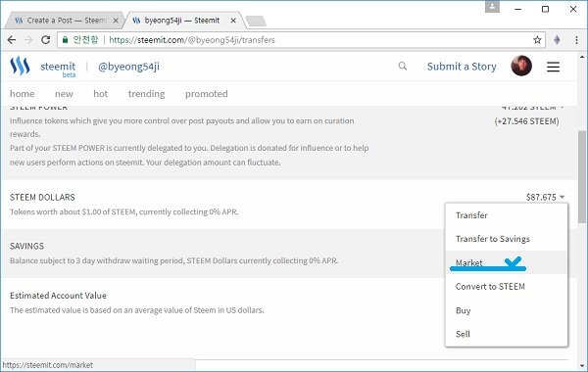The height and width of the screenshot is (372, 588).
Task: Select Market in the dropdown menu
Action: click(x=507, y=262)
